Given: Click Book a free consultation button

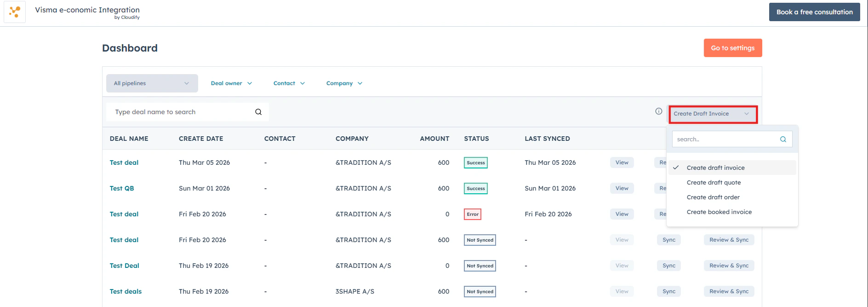Looking at the screenshot, I should [x=815, y=12].
